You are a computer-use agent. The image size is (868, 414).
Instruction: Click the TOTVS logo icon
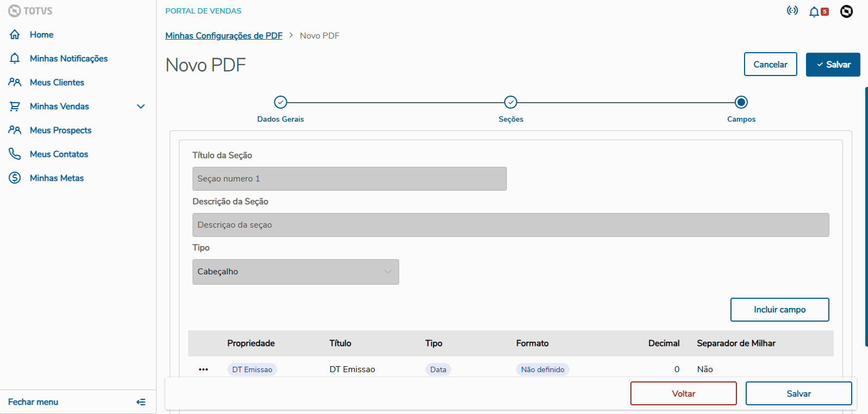coord(15,11)
